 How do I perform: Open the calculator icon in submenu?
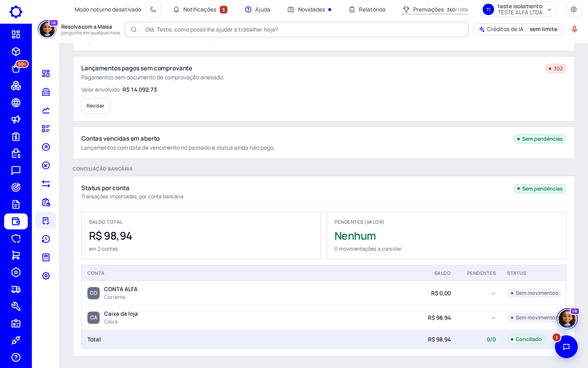pos(46,258)
